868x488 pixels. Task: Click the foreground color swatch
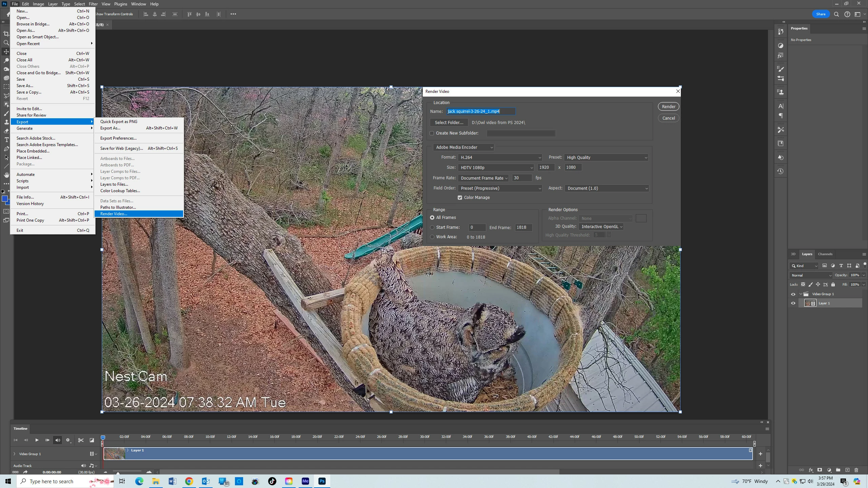click(4, 199)
